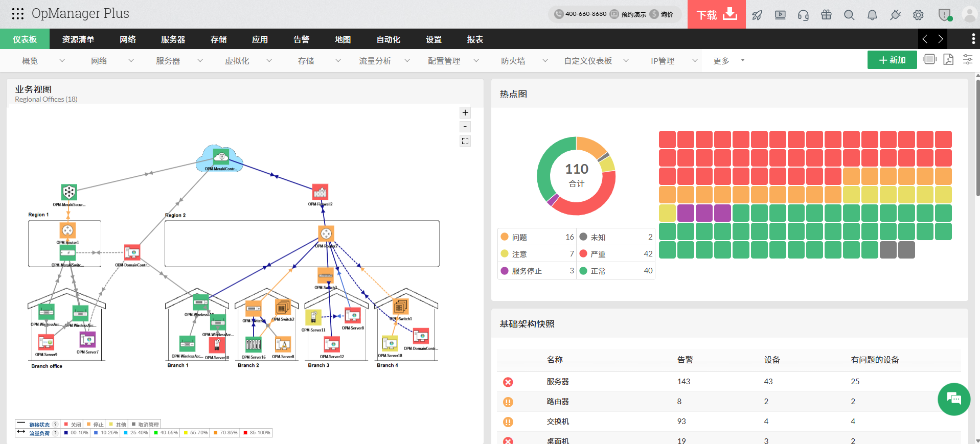Screen dimensions: 980x444
Task: Open the gift box icon
Action: coord(826,15)
